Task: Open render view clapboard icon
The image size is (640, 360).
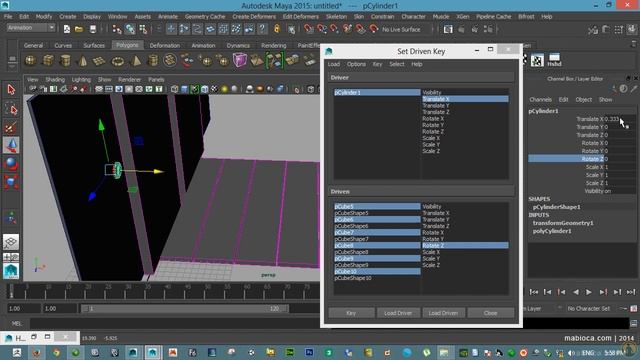Action: pyautogui.click(x=448, y=29)
